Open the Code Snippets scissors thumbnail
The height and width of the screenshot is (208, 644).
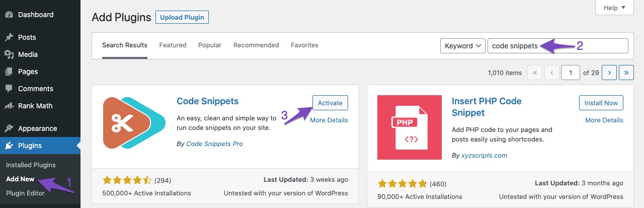(x=134, y=123)
